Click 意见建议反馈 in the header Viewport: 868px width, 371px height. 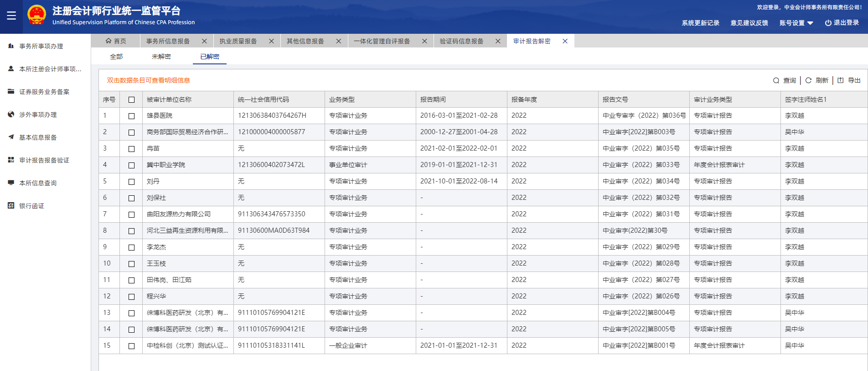click(749, 23)
